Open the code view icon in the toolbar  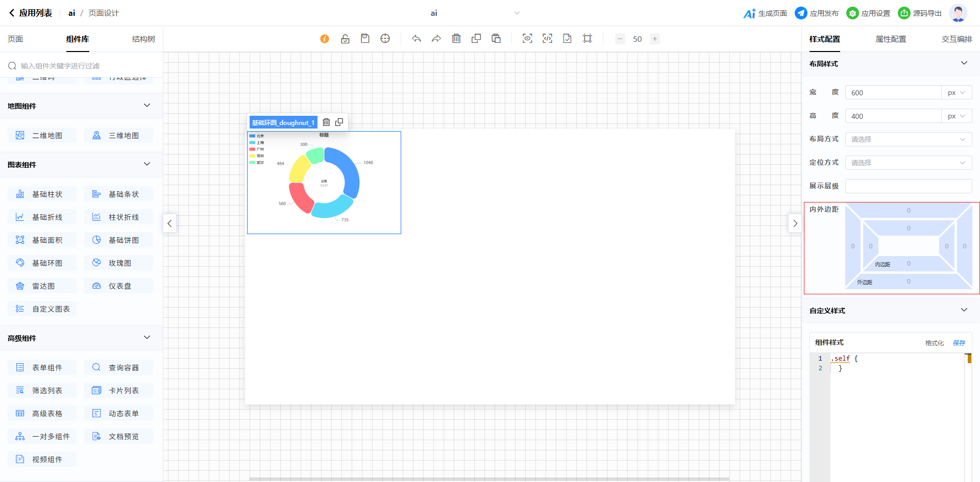(x=547, y=39)
